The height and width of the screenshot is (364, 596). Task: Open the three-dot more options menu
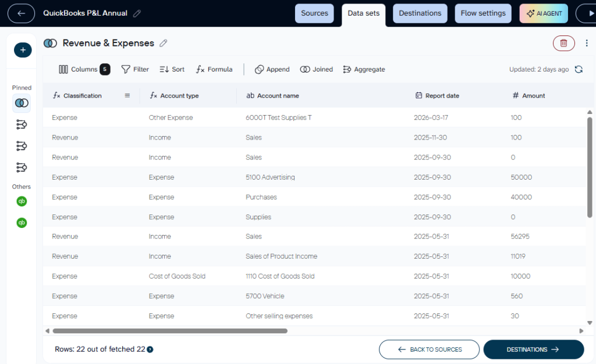[x=587, y=43]
